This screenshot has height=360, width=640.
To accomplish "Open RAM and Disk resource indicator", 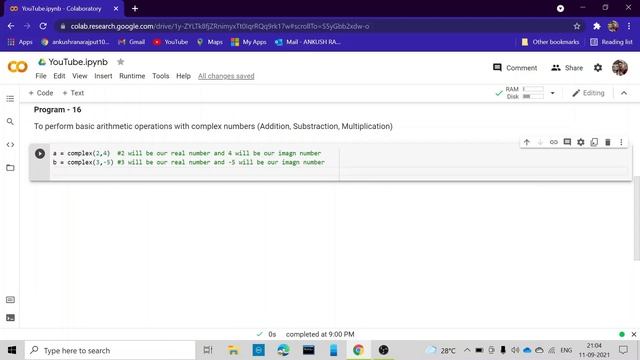I will click(524, 93).
